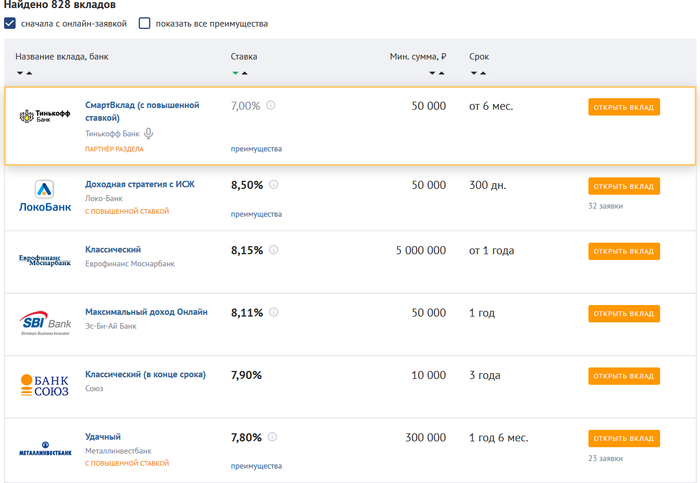Open 'Максимальный доход Онлайн' deposit
The height and width of the screenshot is (483, 700).
click(146, 312)
